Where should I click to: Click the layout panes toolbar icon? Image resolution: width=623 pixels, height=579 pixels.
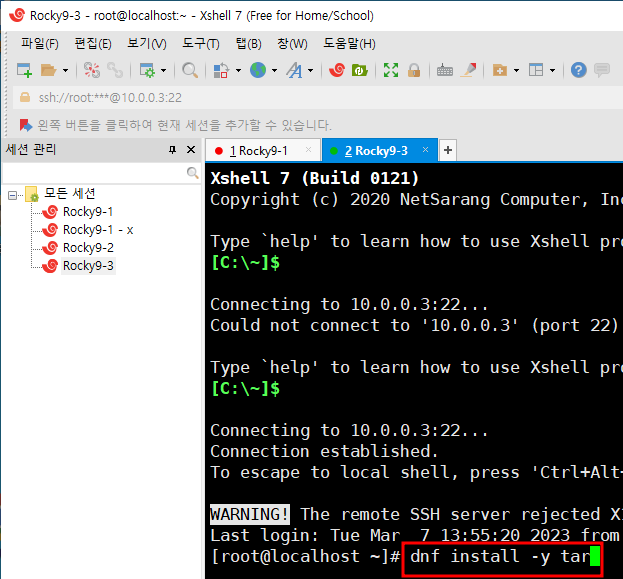pyautogui.click(x=536, y=70)
